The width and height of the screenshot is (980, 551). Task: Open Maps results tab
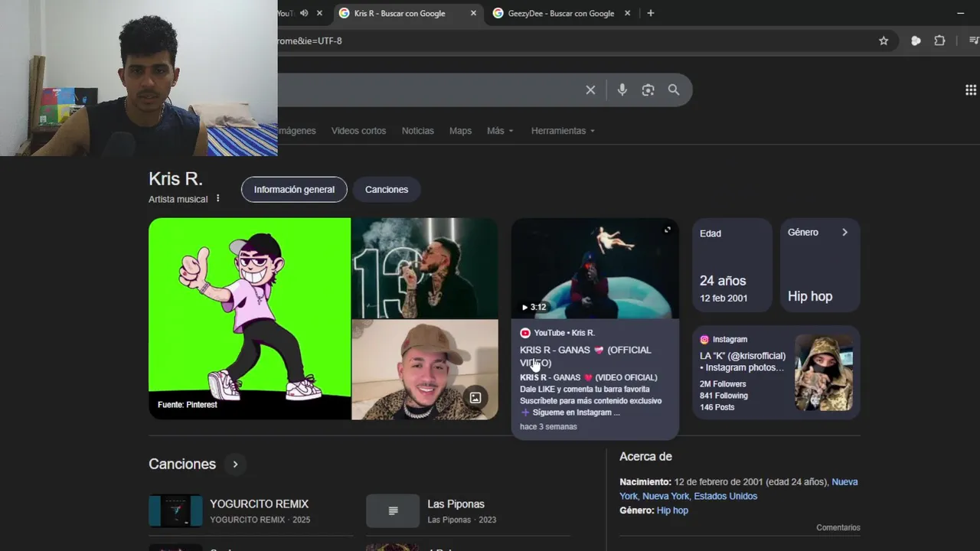(460, 131)
